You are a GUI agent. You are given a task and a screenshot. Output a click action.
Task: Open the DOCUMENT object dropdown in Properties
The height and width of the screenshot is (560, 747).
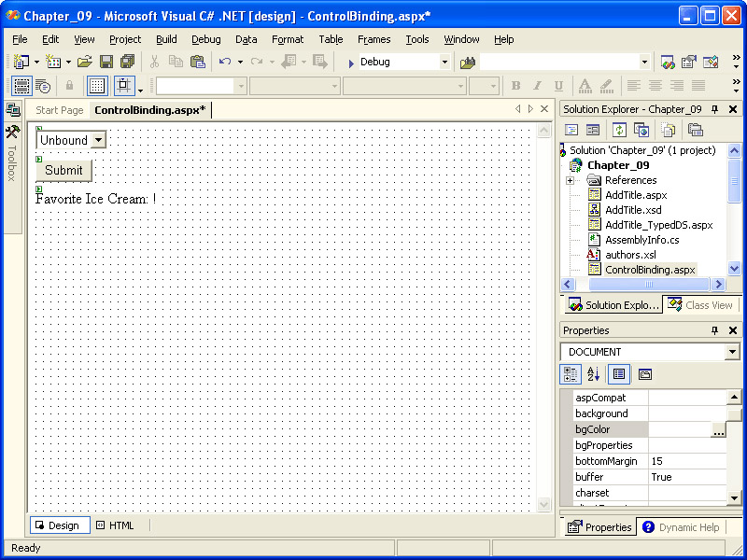pos(732,352)
